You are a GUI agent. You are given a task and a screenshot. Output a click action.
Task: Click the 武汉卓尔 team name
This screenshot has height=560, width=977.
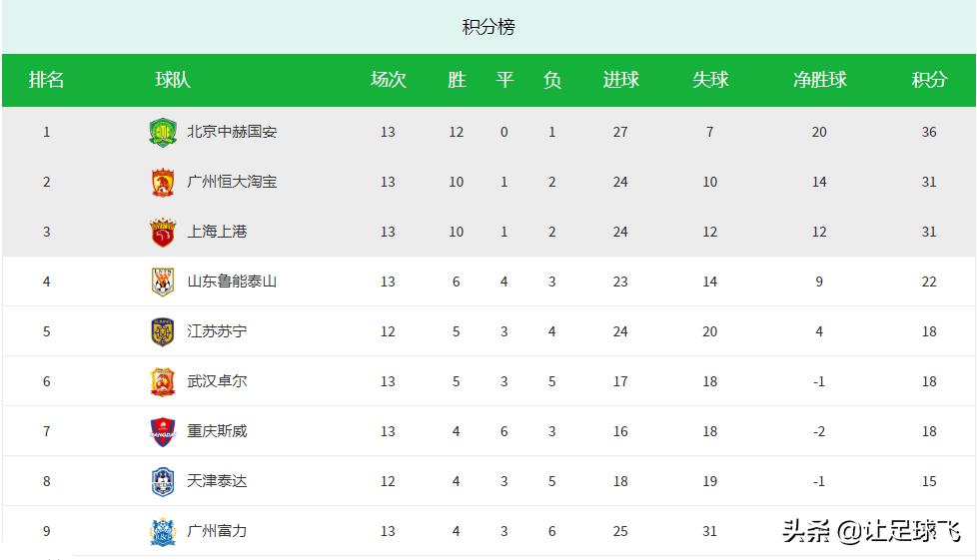coord(217,381)
